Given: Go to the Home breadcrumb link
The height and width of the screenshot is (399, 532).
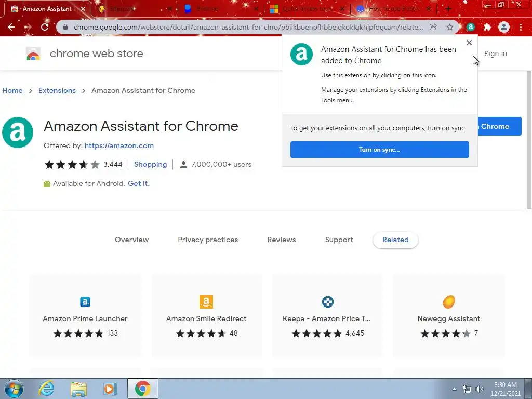Looking at the screenshot, I should coord(12,90).
